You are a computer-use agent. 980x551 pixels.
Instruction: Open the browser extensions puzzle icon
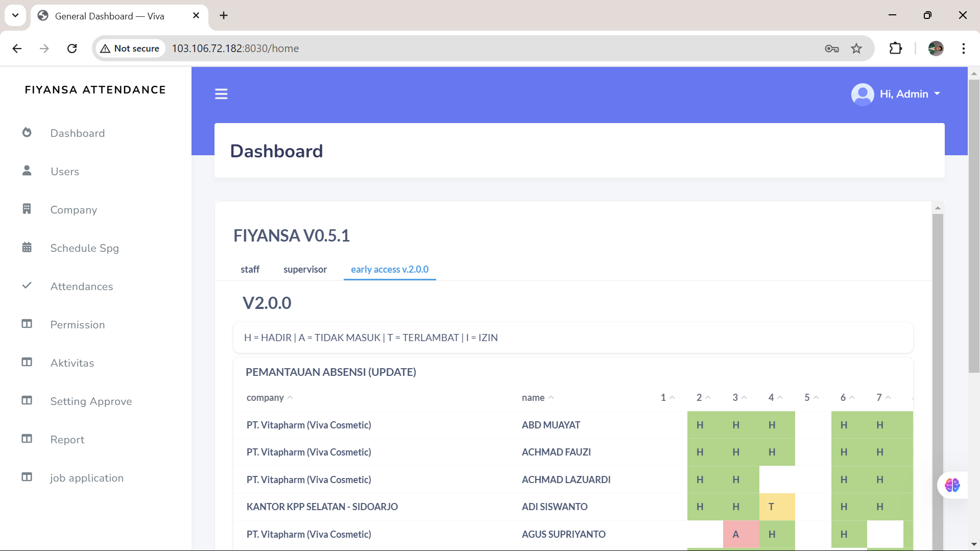pyautogui.click(x=895, y=49)
